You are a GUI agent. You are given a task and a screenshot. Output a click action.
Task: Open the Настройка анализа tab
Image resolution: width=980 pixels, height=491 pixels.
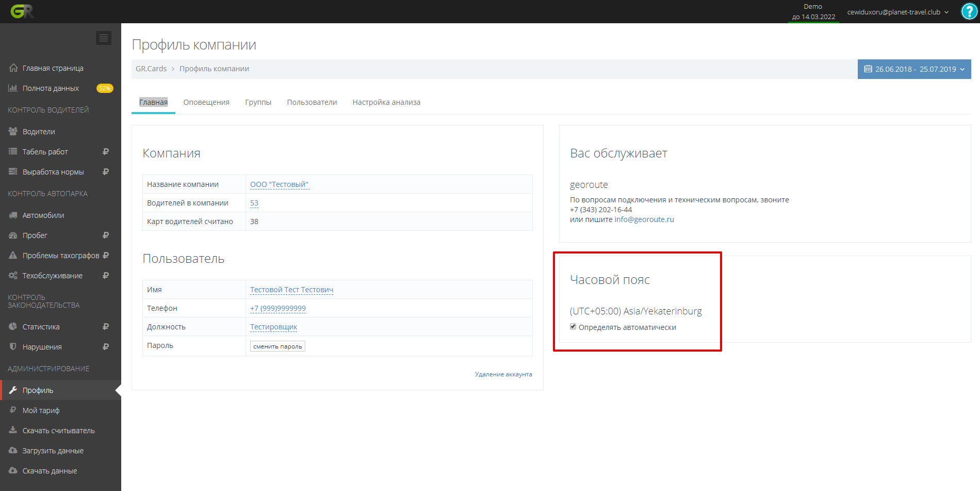click(x=386, y=102)
